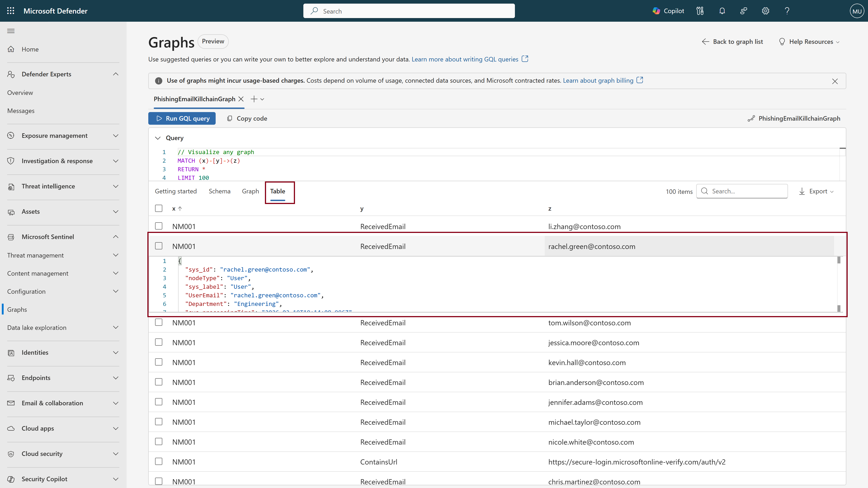Switch to the Graph tab
The height and width of the screenshot is (488, 868).
[x=250, y=191]
